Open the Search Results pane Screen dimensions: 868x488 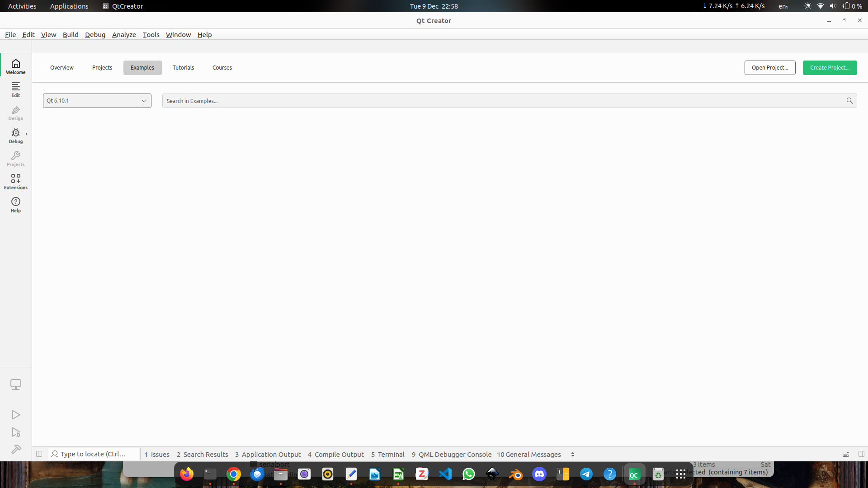202,455
